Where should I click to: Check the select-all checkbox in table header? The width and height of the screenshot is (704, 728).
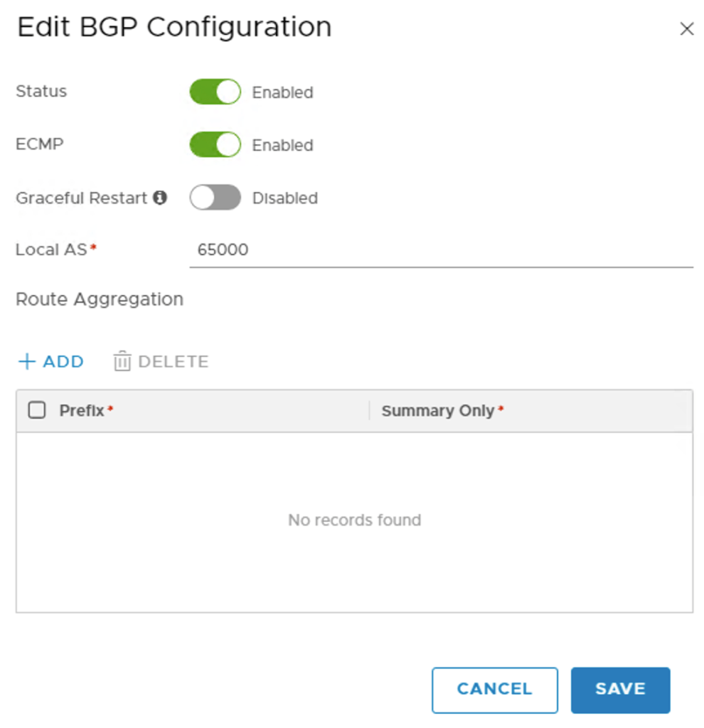[36, 410]
